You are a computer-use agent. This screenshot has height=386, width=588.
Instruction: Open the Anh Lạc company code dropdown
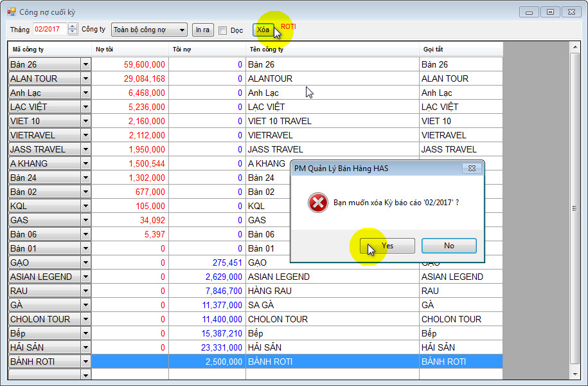[85, 93]
